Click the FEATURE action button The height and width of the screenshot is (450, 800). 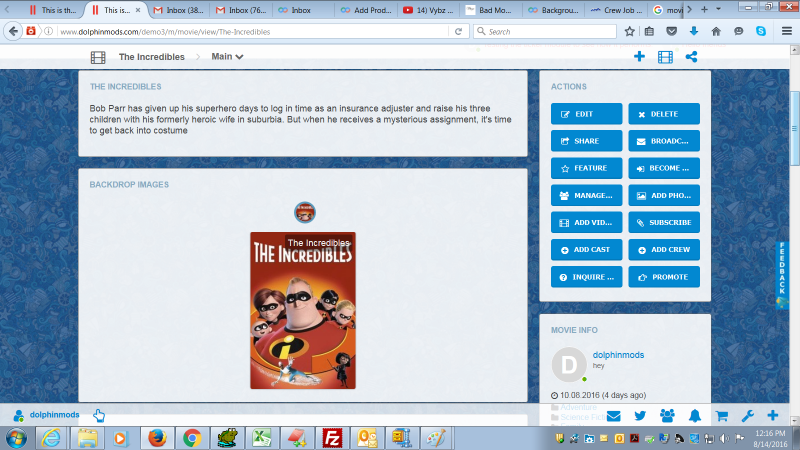(586, 168)
